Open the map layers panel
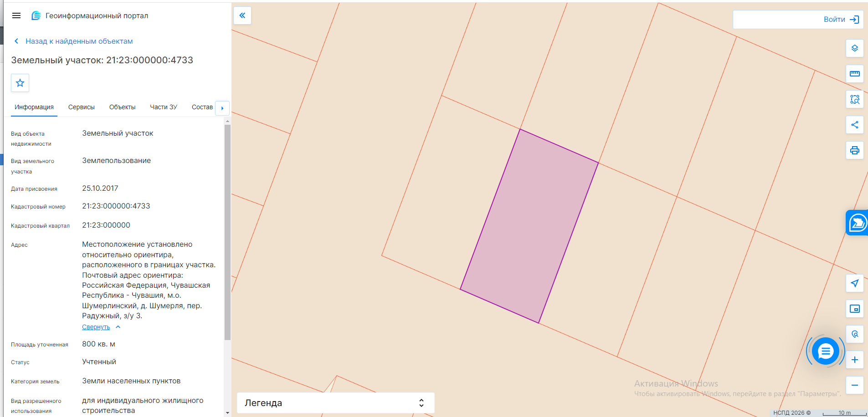Screen dimensions: 868x417 click(x=855, y=48)
